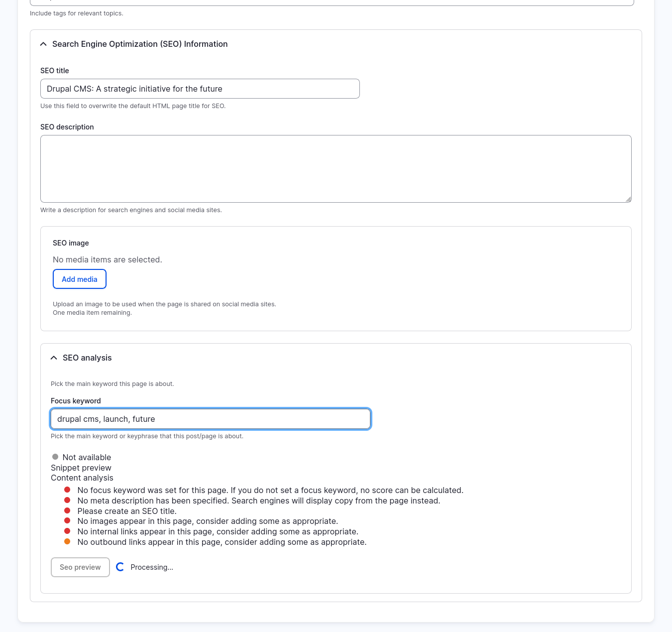Select the Snippet preview label

coord(81,468)
